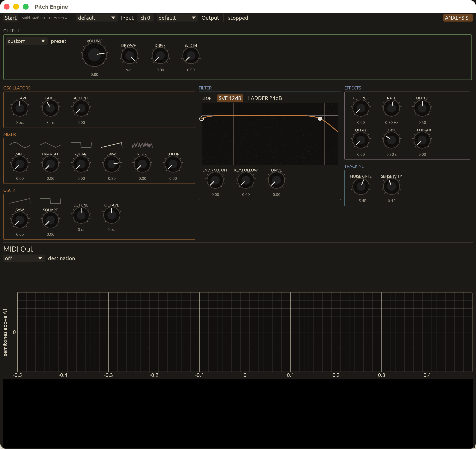Click the '0.30 s' delay time value
Image resolution: width=476 pixels, height=449 pixels.
(x=392, y=154)
